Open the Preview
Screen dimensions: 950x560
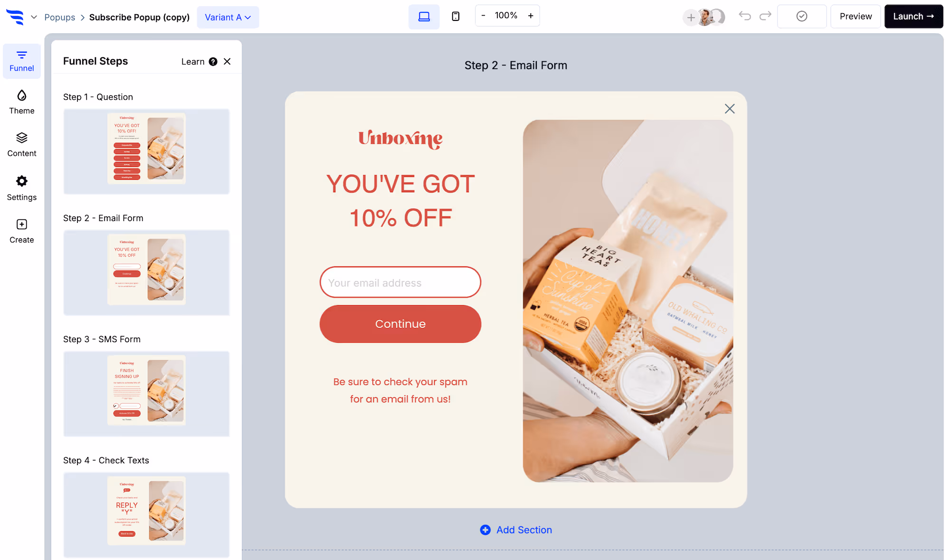pyautogui.click(x=855, y=17)
